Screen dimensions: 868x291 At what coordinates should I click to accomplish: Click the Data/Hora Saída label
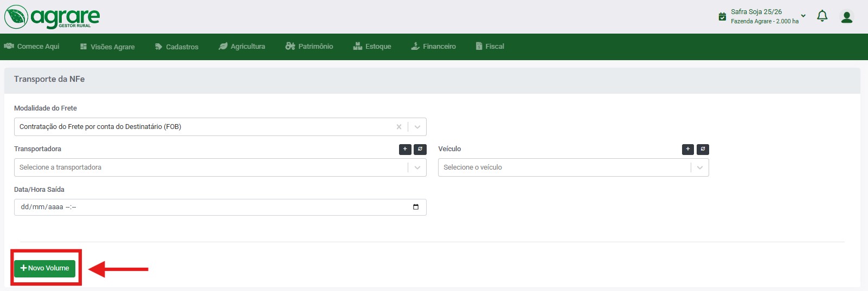(39, 190)
